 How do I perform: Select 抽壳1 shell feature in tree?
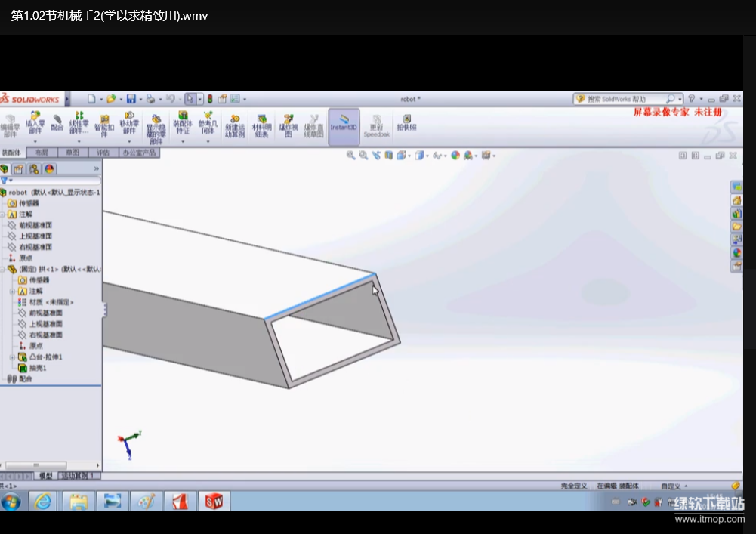[x=38, y=368]
